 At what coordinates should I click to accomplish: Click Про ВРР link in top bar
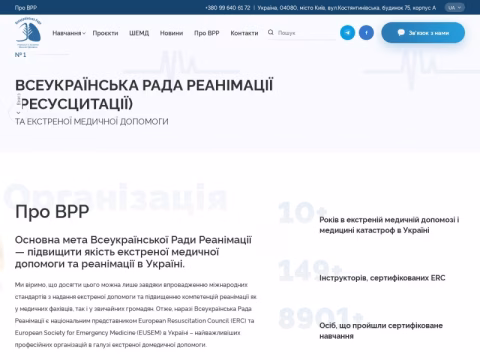click(26, 8)
